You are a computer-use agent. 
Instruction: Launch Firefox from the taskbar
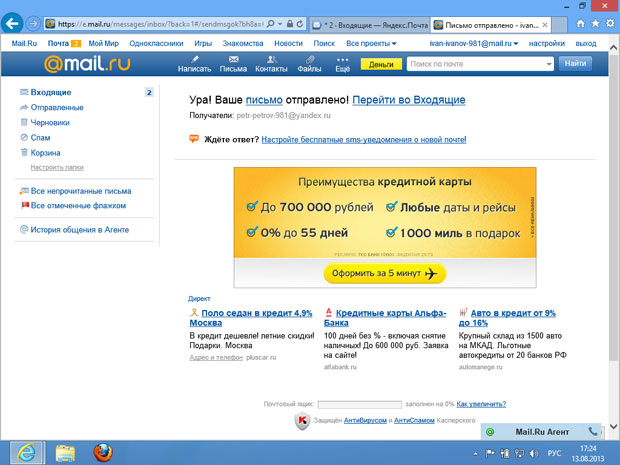click(x=103, y=452)
